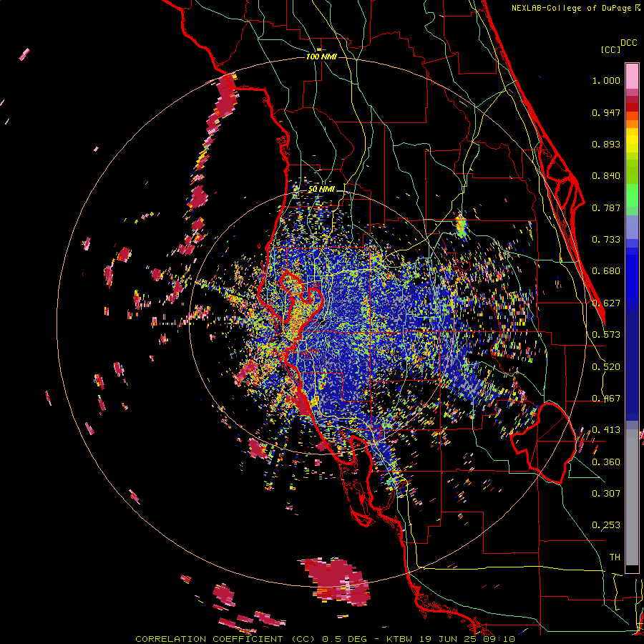
Task: Click the 0.680 scale value
Action: [x=606, y=271]
